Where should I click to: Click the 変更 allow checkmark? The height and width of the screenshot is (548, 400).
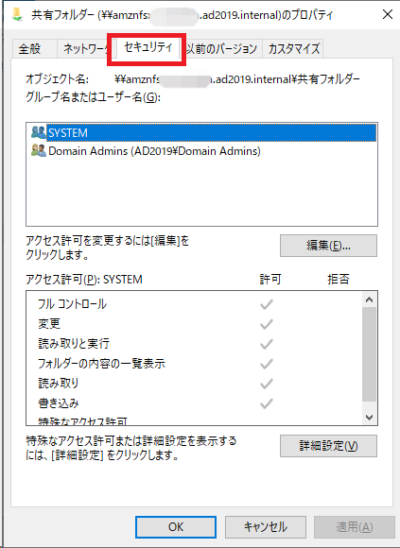[x=266, y=324]
